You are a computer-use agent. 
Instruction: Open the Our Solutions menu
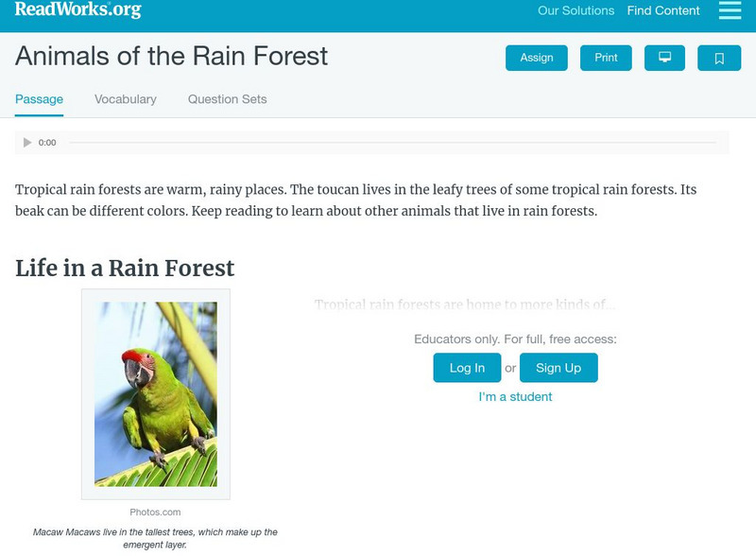tap(576, 11)
